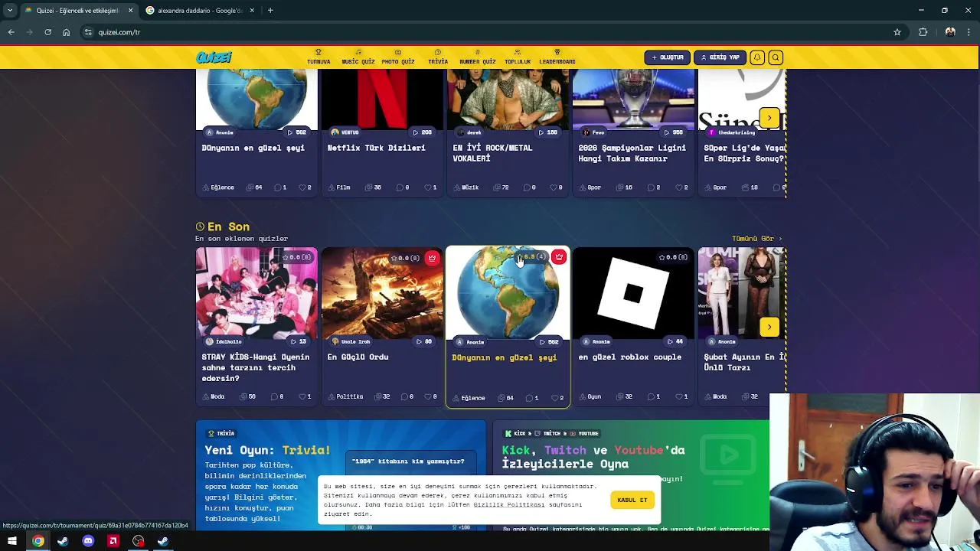Click Müzik category on rock/metal card
980x551 pixels.
pyautogui.click(x=466, y=187)
